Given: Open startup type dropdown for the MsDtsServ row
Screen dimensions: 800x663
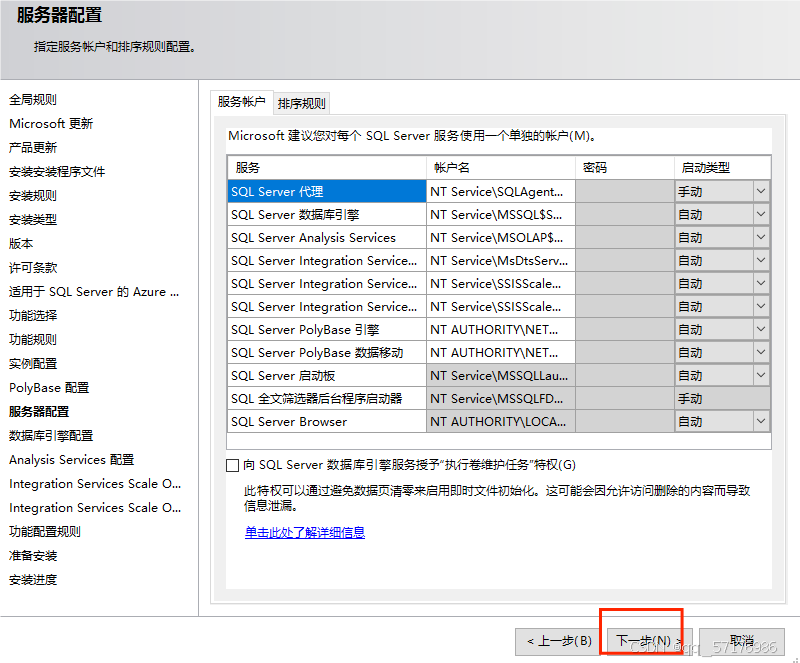Looking at the screenshot, I should pyautogui.click(x=761, y=260).
